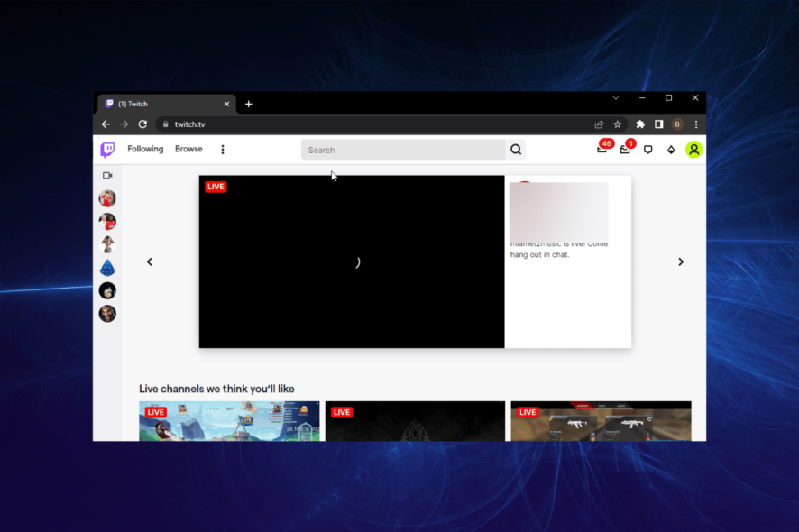Click the search magnifying glass

tap(515, 149)
